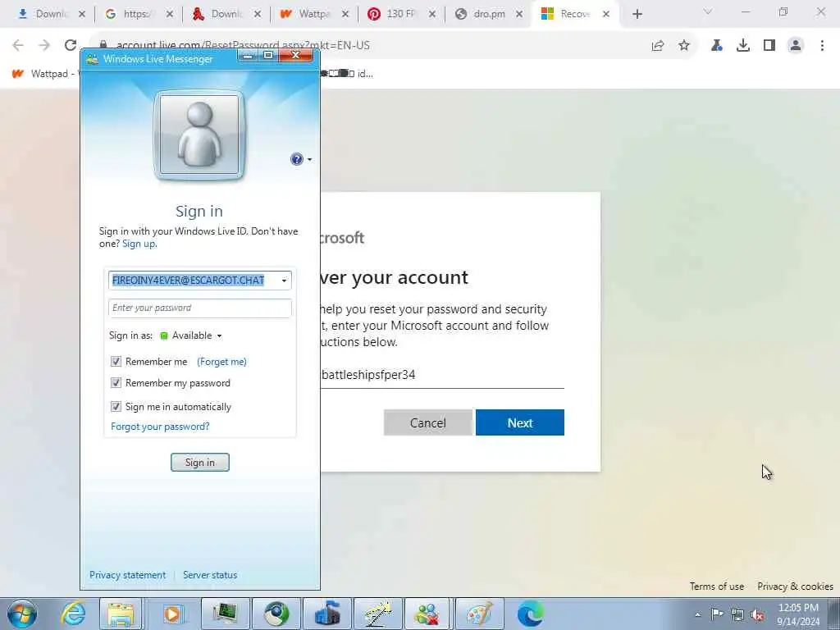Open the Chrome-like browser taskbar icon
The height and width of the screenshot is (630, 840).
tap(276, 614)
